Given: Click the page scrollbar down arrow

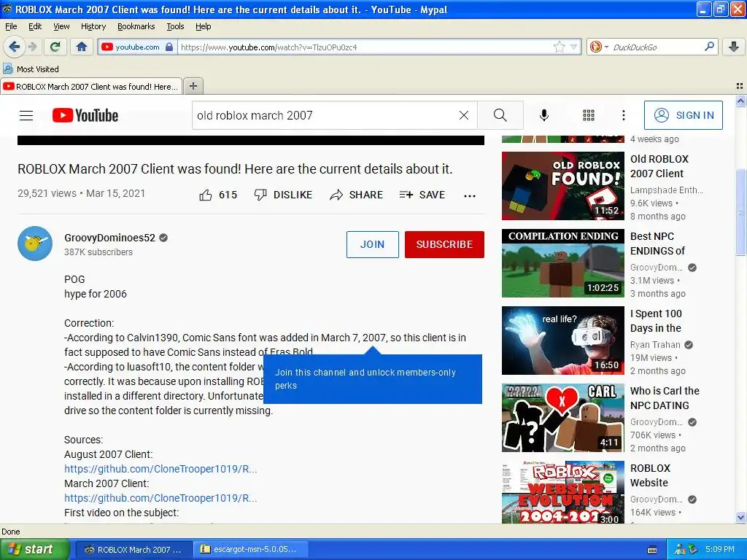Looking at the screenshot, I should (740, 518).
